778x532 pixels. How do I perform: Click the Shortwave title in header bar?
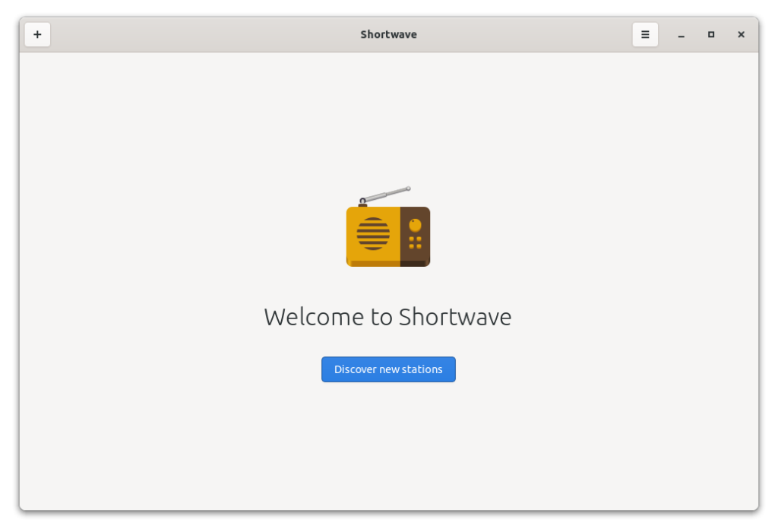(388, 35)
